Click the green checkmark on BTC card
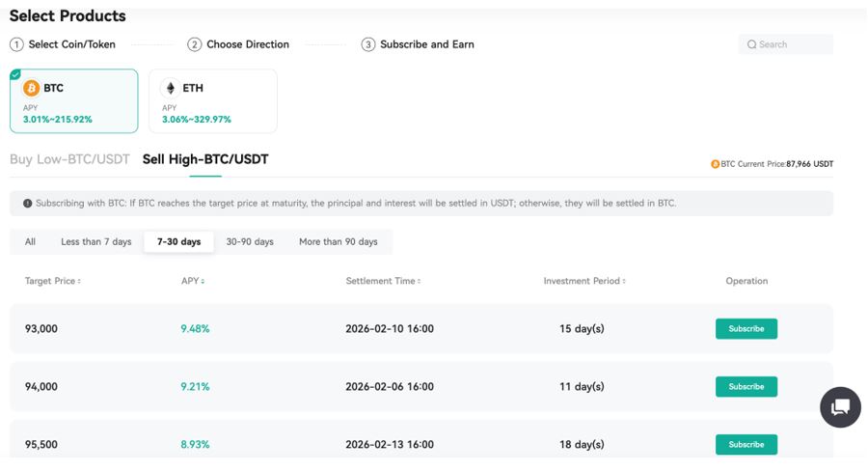The image size is (868, 471). (x=15, y=74)
